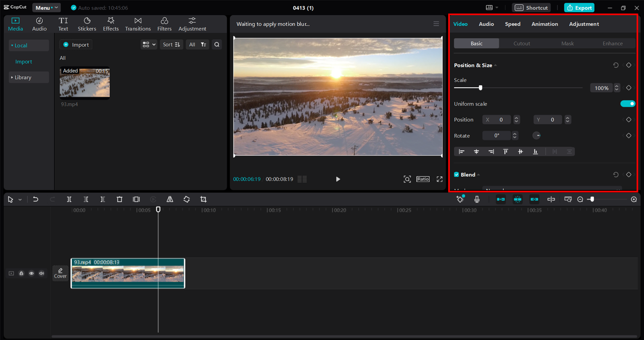Click the Split clip icon
Screen dimensions: 644x340
69,199
